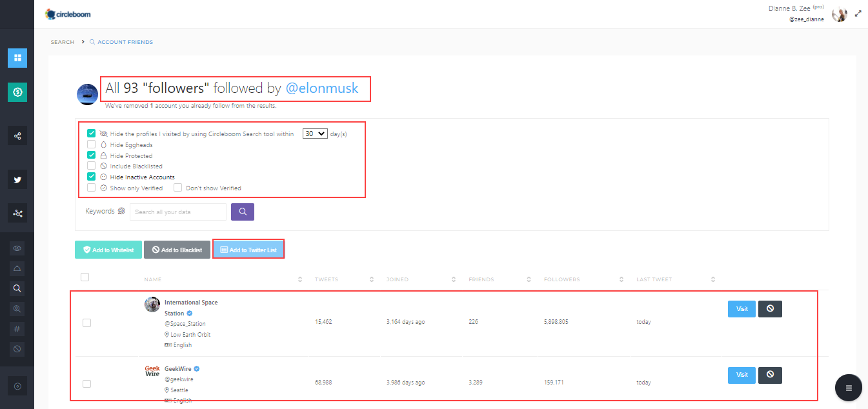This screenshot has width=868, height=409.
Task: Toggle fullscreen with the expand arrows icon
Action: pyautogui.click(x=858, y=13)
